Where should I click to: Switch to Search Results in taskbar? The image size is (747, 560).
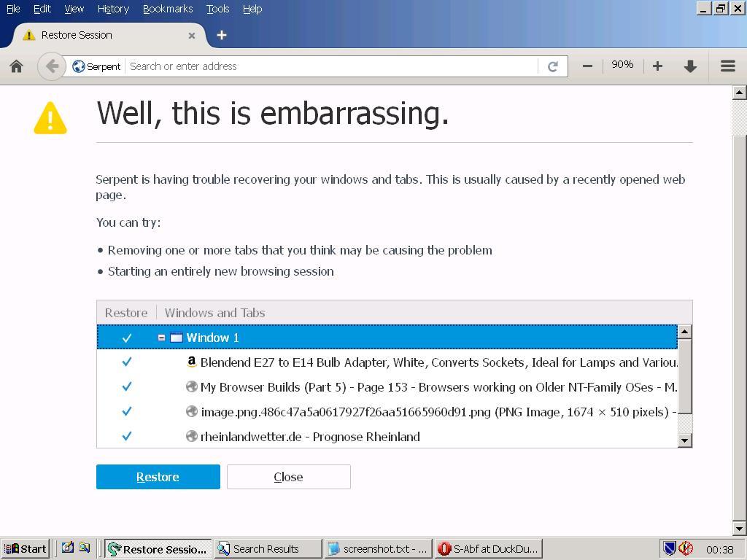pos(268,549)
